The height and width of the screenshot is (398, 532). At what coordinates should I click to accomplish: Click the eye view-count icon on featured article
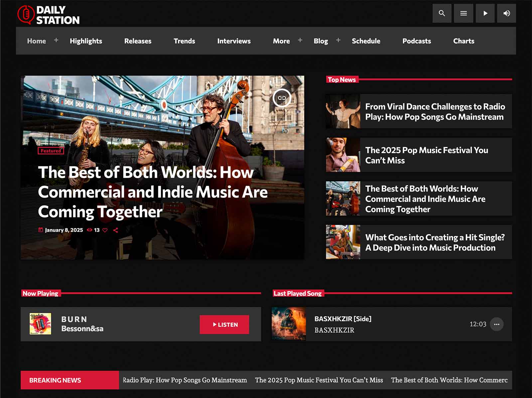click(x=89, y=230)
